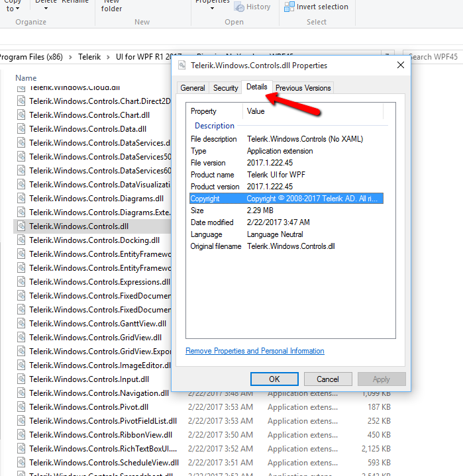Click icon of Telerik.Windows.Controls.GridView.dll
The height and width of the screenshot is (476, 463).
pyautogui.click(x=21, y=337)
